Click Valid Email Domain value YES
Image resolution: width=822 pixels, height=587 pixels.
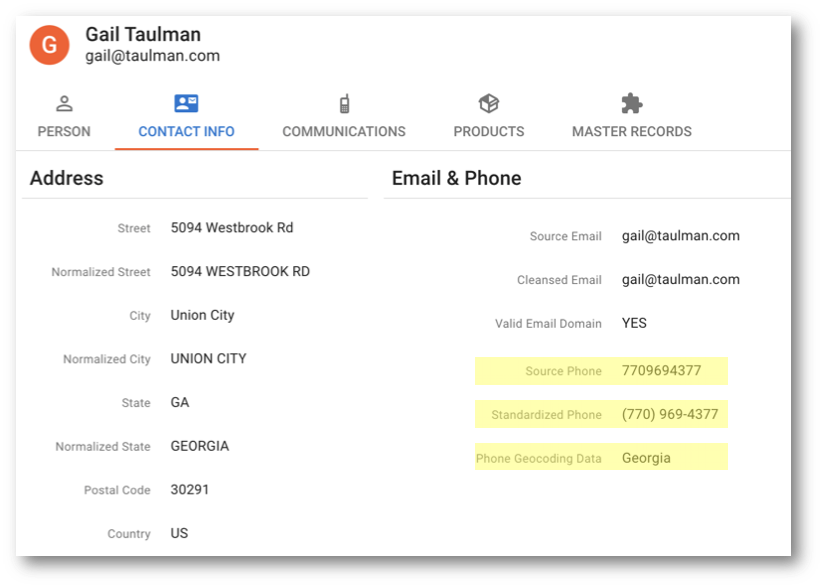point(634,323)
